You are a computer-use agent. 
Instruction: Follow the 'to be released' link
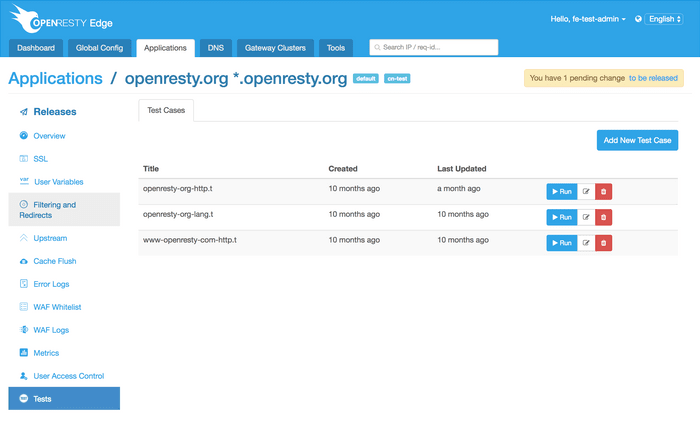click(653, 78)
